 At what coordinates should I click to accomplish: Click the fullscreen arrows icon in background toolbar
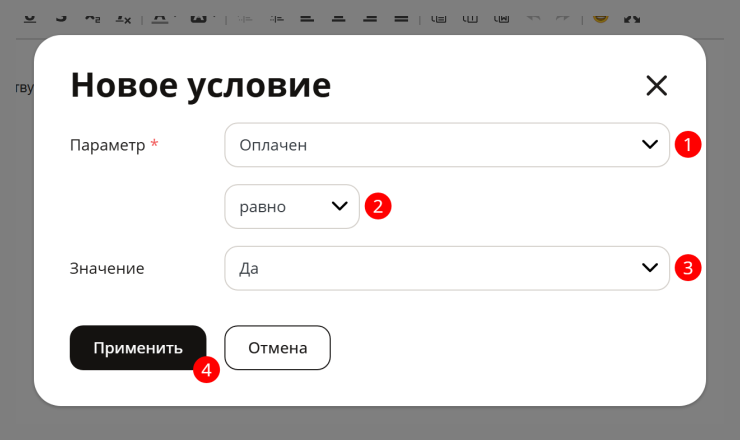click(x=631, y=18)
